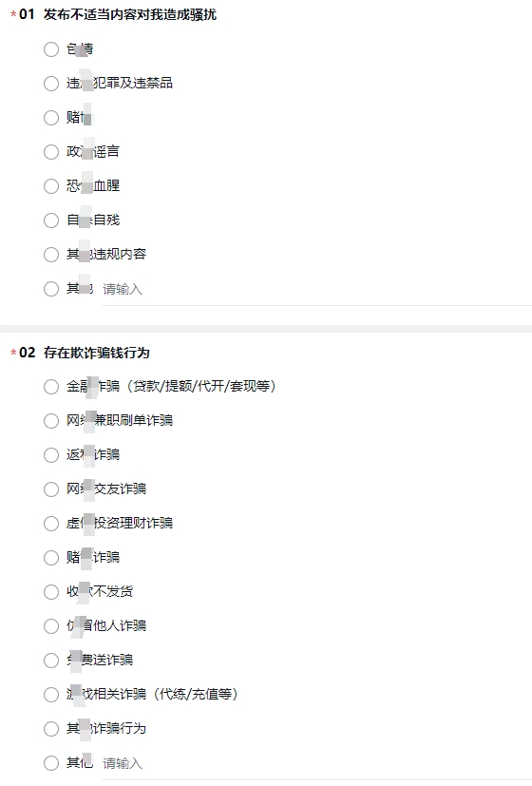This screenshot has width=532, height=786.
Task: Choose the first radio option under question 01
Action: click(51, 49)
